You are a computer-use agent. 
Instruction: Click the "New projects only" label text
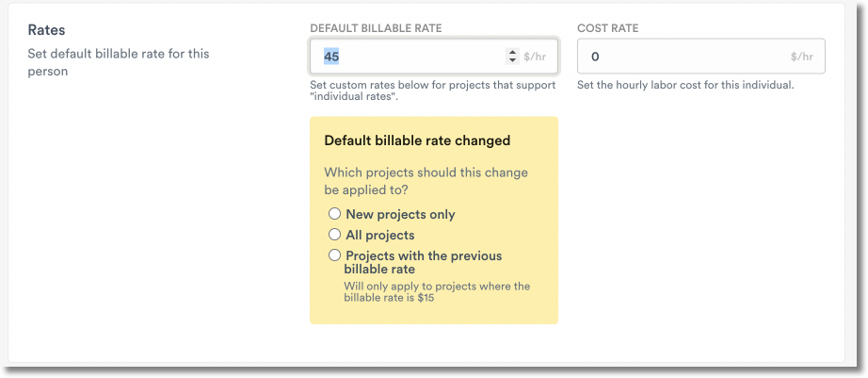coord(400,214)
